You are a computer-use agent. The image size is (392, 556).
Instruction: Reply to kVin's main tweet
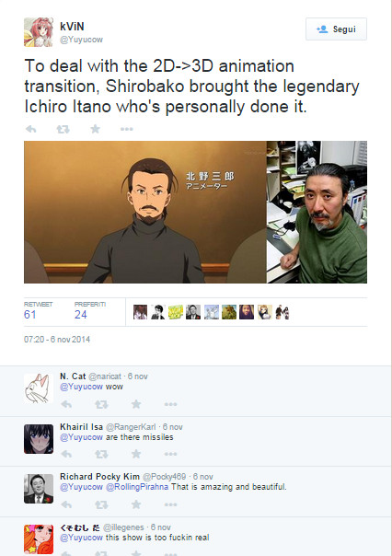click(x=31, y=129)
